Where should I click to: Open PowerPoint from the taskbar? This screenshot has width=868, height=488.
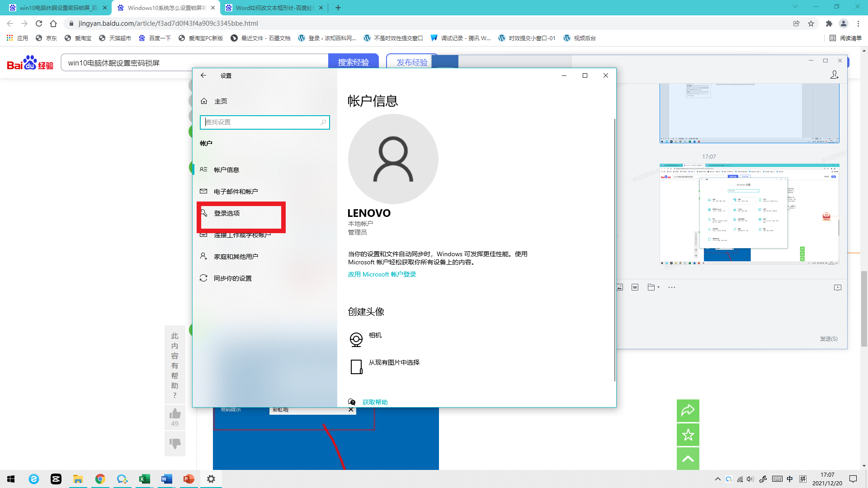(x=189, y=479)
